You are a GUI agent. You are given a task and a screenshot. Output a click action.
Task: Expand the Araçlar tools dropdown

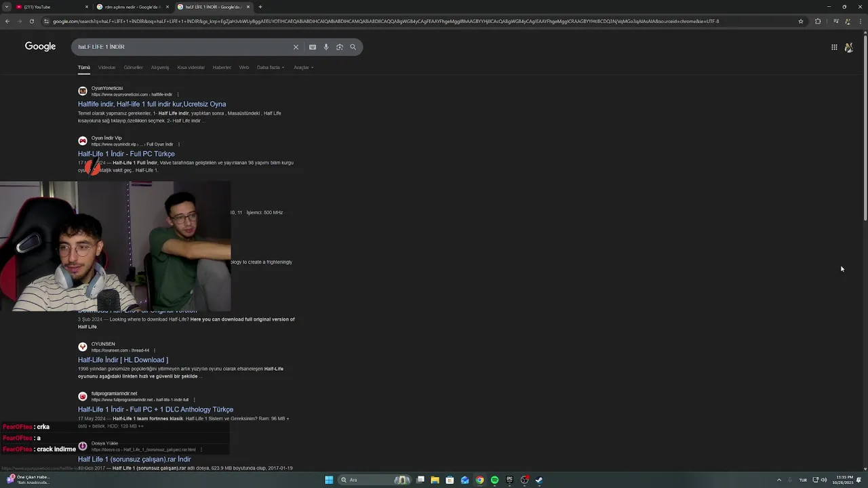(x=303, y=67)
